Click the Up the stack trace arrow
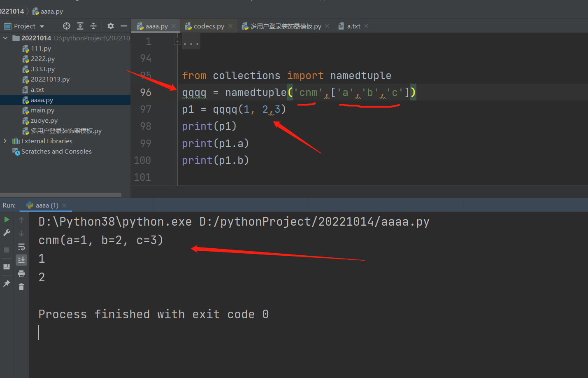The width and height of the screenshot is (588, 378). pos(21,220)
